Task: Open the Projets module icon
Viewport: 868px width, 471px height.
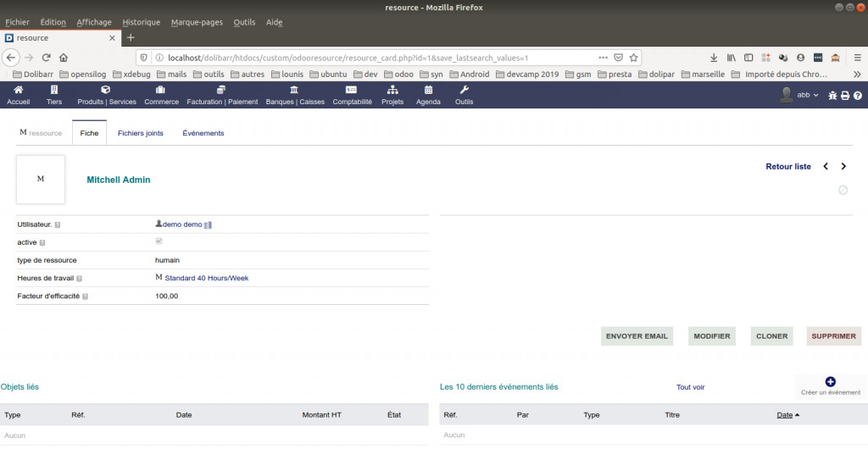Action: pyautogui.click(x=392, y=90)
